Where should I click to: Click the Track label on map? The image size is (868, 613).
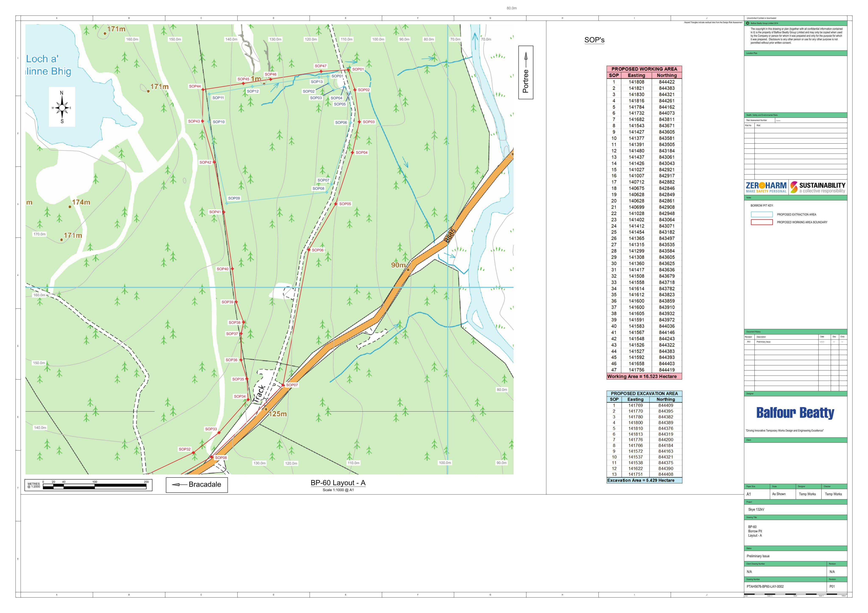259,394
